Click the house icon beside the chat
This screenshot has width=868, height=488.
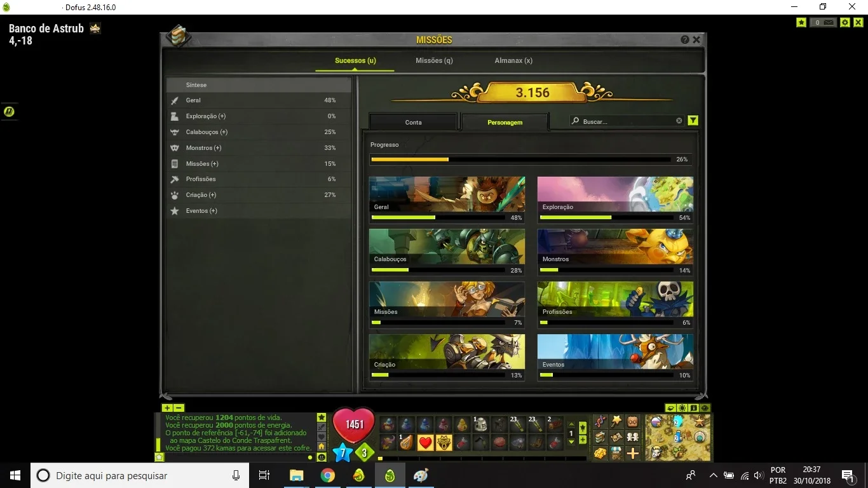(x=322, y=446)
